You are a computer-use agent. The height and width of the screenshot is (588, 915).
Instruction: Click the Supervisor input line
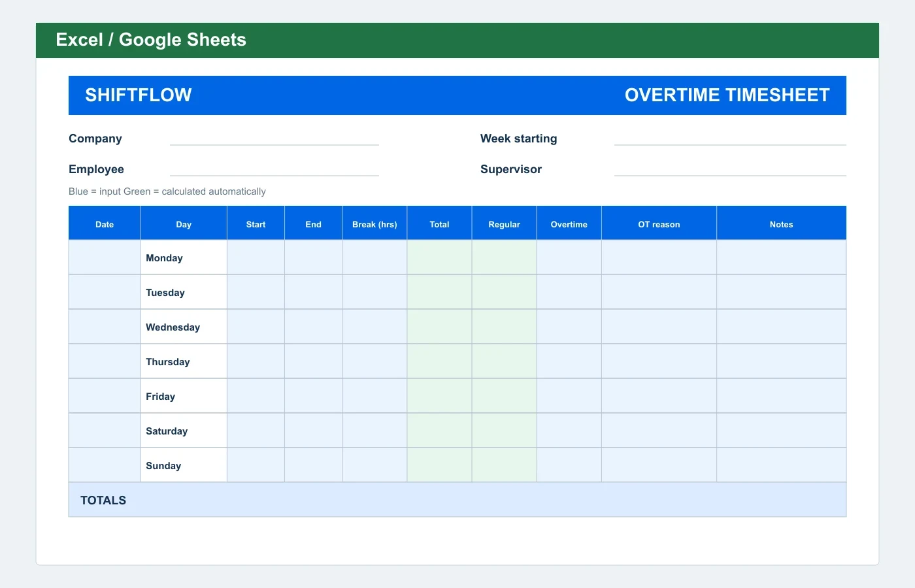[730, 170]
